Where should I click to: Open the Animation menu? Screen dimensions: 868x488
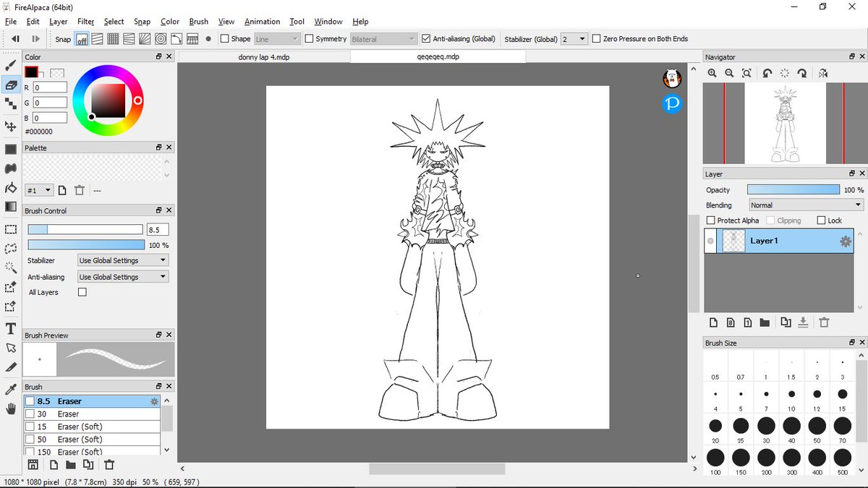(x=262, y=22)
